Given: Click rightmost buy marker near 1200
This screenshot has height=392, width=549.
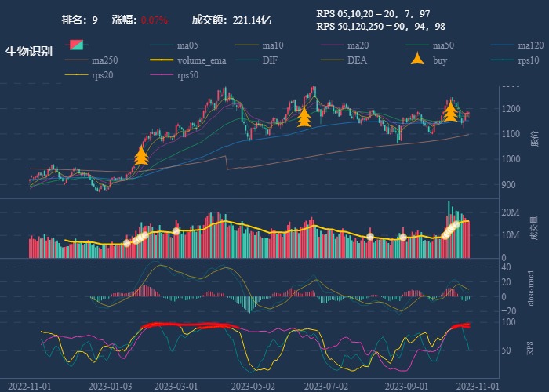Looking at the screenshot, I should [x=450, y=111].
